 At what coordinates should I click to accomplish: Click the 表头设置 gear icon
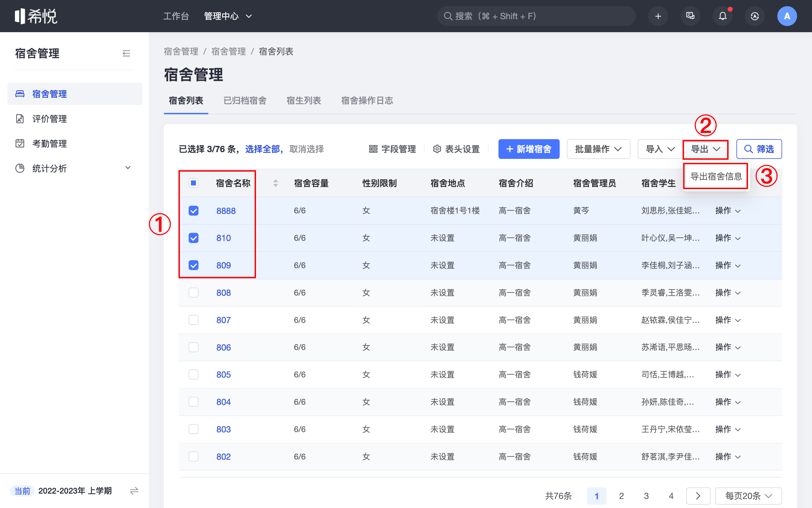tap(437, 149)
